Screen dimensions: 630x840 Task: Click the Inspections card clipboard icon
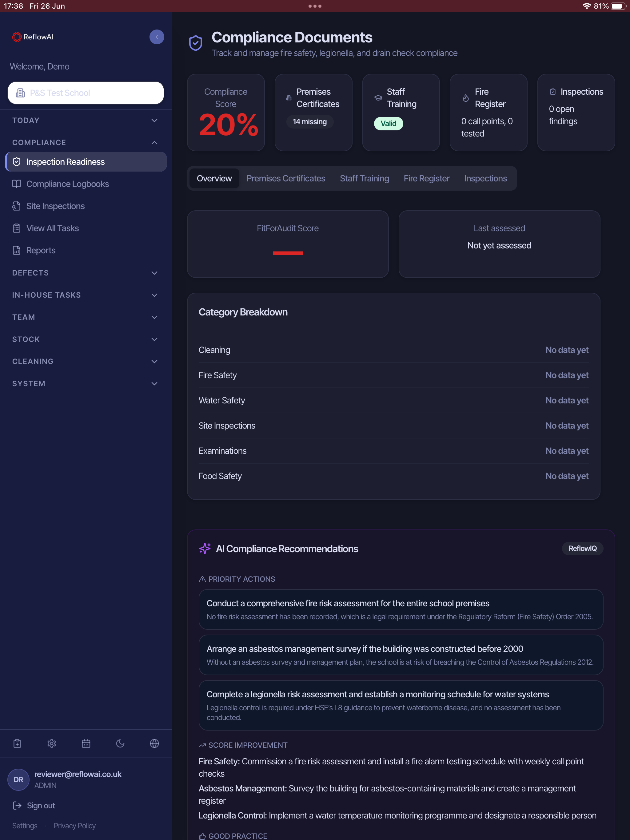(x=553, y=92)
